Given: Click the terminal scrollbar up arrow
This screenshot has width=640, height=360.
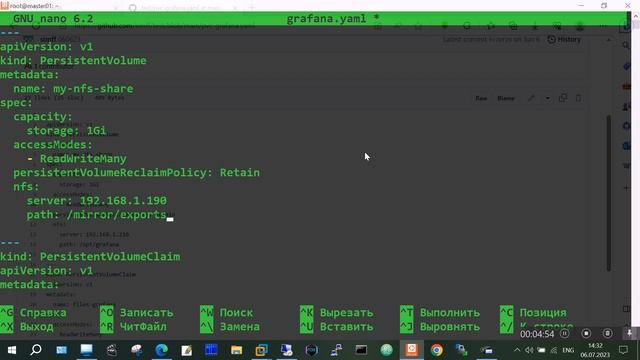Looking at the screenshot, I should [636, 16].
